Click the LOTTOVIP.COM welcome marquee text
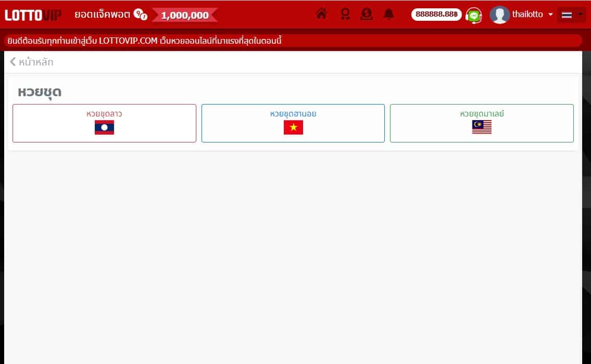591x364 pixels. [144, 41]
